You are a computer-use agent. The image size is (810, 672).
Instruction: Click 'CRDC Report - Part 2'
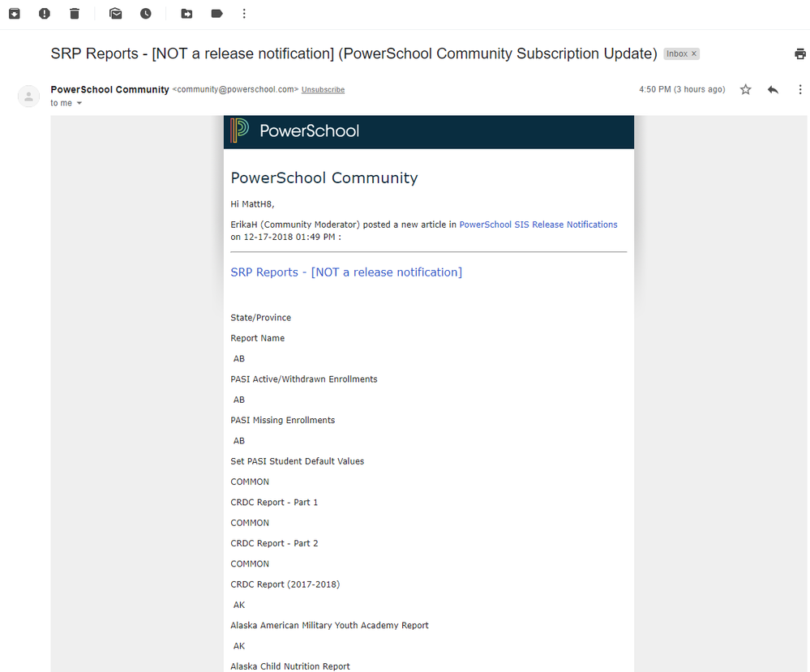(274, 543)
